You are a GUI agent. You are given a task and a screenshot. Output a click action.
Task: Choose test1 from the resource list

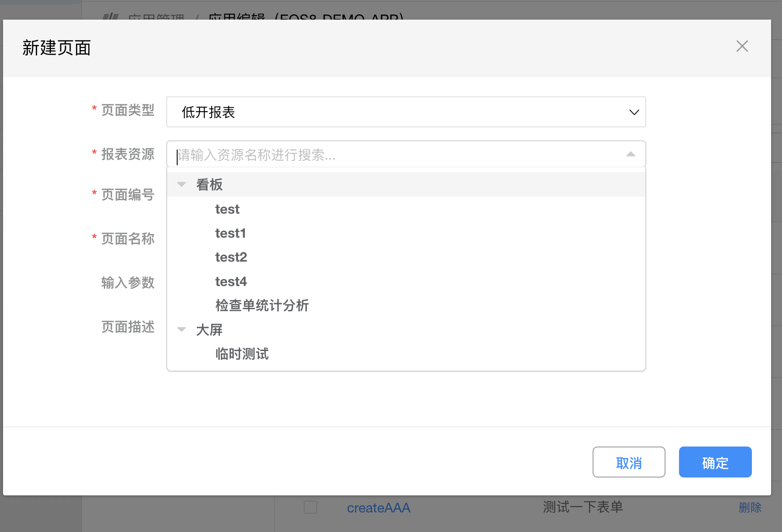point(230,233)
